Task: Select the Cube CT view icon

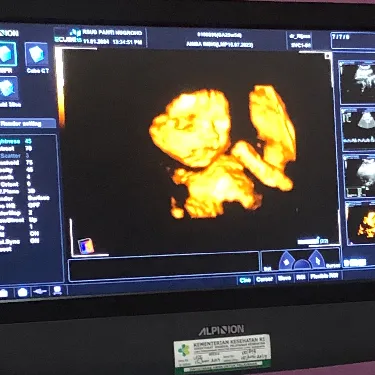Action: pyautogui.click(x=37, y=54)
